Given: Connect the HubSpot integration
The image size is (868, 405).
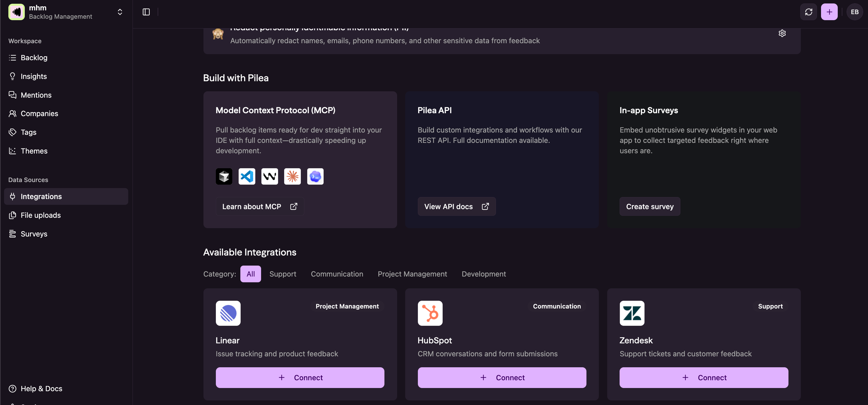Looking at the screenshot, I should pyautogui.click(x=502, y=378).
